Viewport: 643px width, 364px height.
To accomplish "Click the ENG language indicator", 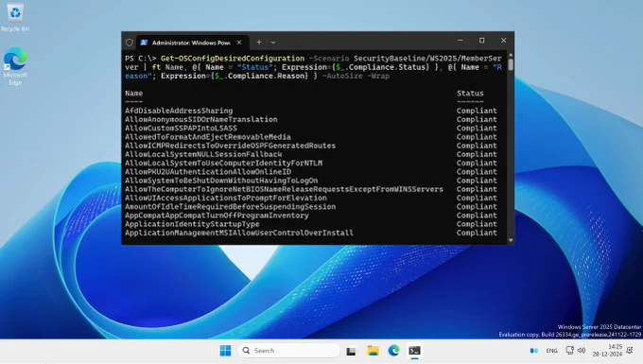I will tap(551, 351).
